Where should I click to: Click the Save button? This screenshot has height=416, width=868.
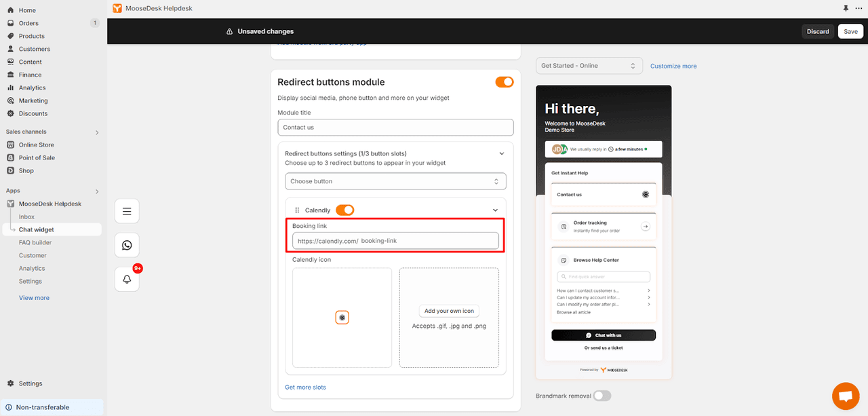850,31
